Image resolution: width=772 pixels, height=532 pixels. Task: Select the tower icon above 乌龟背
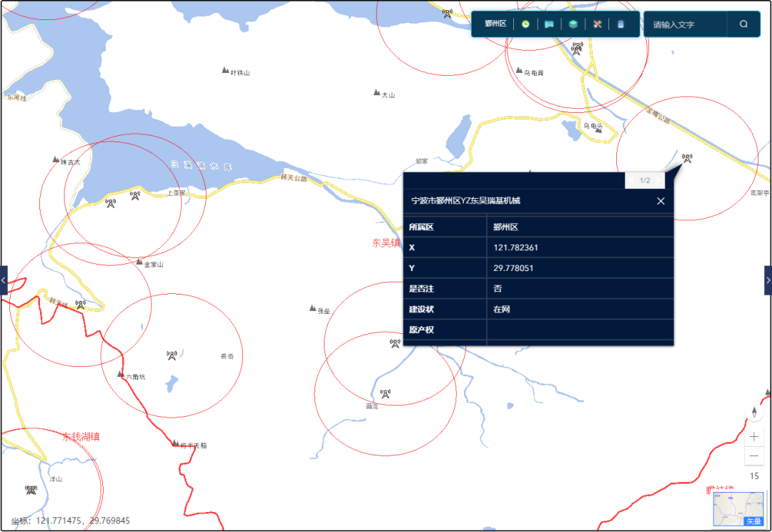coord(577,49)
